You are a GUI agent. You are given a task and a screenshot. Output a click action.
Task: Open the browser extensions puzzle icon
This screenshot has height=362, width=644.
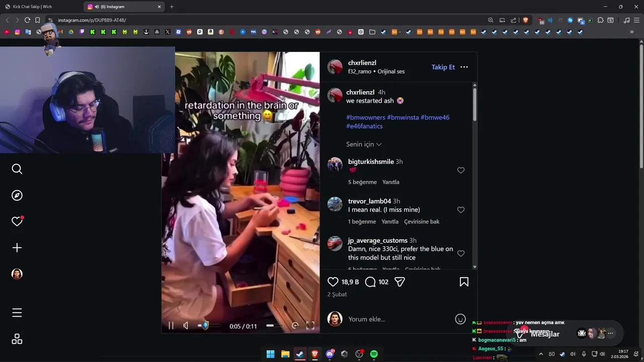[600, 20]
